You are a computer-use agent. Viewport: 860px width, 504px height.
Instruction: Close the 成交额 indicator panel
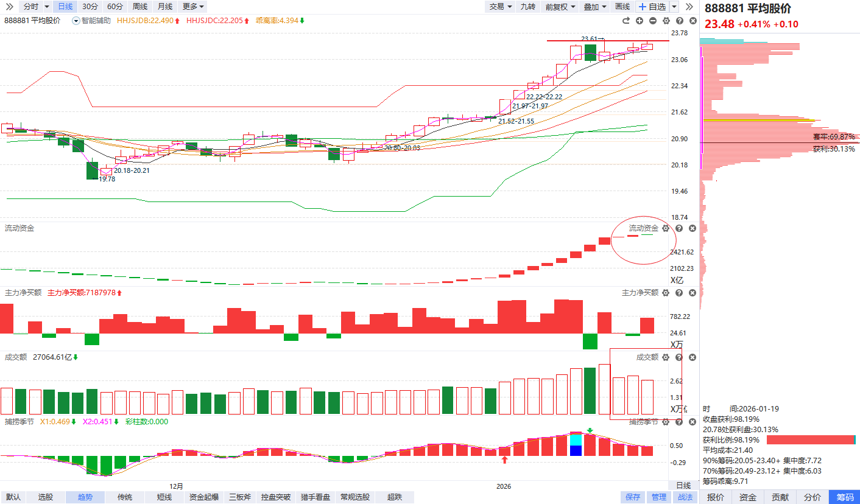(693, 357)
